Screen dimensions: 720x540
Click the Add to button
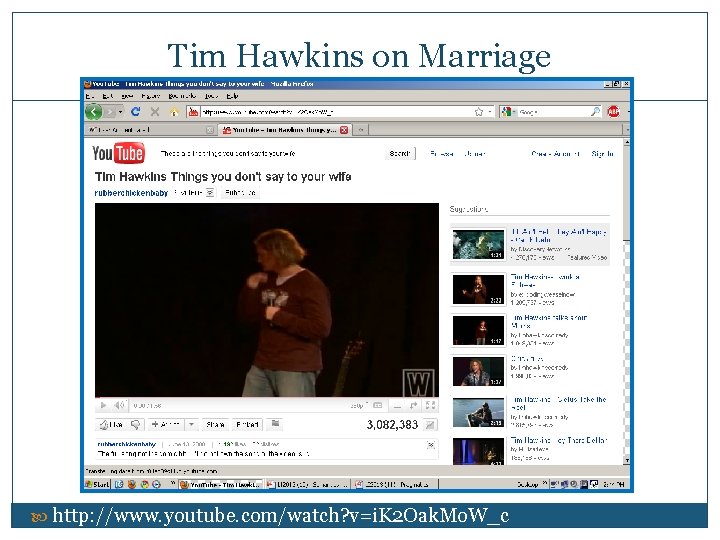[x=166, y=425]
